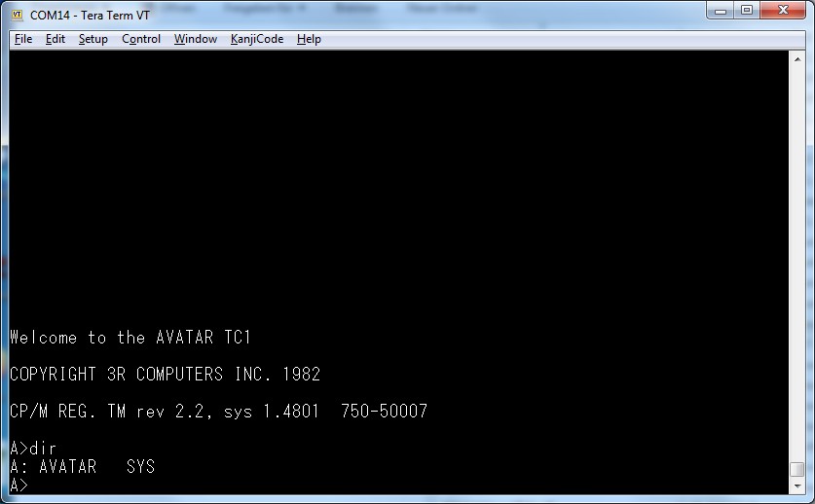The width and height of the screenshot is (815, 504).
Task: Maximize the Tera Term window
Action: (747, 11)
